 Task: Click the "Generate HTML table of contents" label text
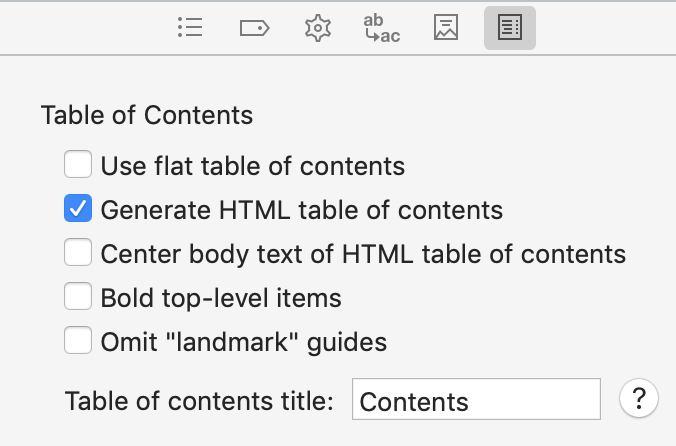pos(302,210)
